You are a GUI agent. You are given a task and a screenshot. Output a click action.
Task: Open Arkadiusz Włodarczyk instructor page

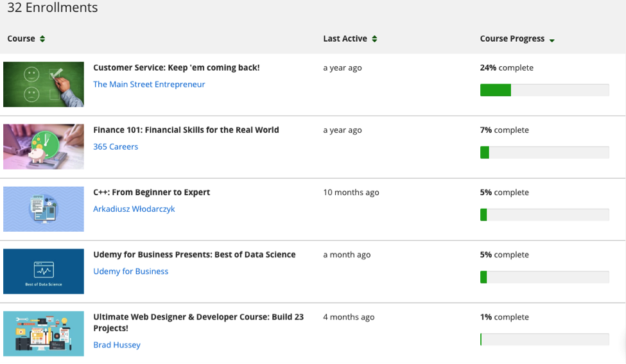[134, 209]
